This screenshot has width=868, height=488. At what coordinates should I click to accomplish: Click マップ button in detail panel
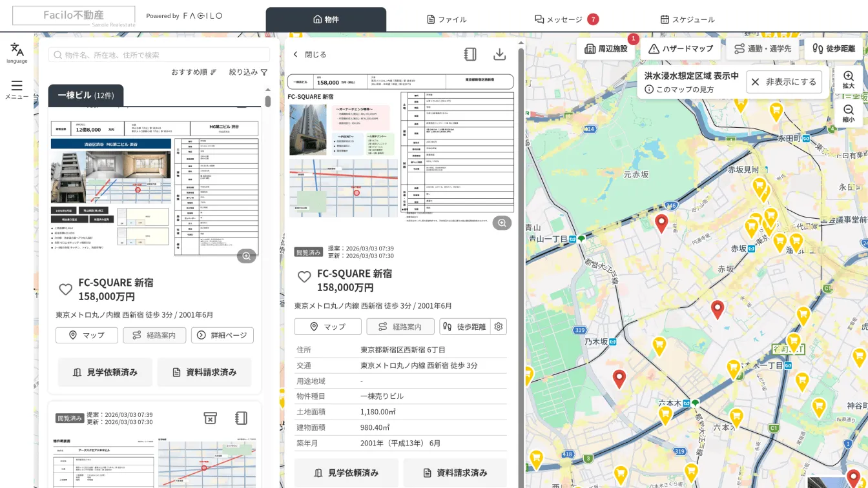[x=327, y=327]
